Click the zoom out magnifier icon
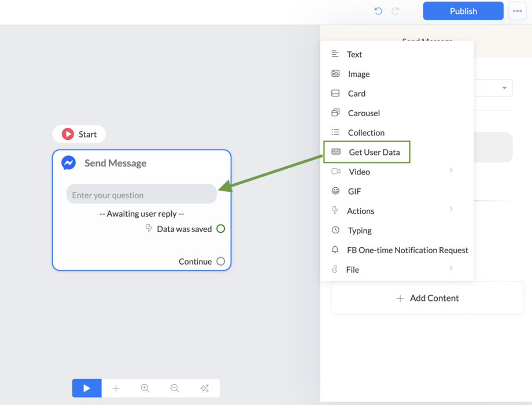The height and width of the screenshot is (405, 532). click(x=175, y=388)
